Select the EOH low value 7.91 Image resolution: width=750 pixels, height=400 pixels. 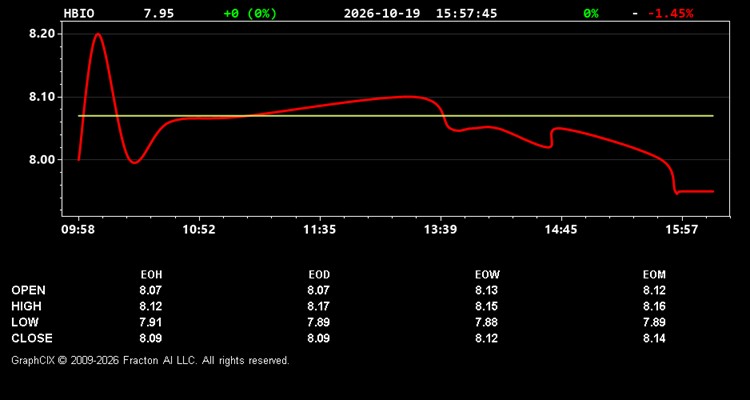pyautogui.click(x=151, y=322)
